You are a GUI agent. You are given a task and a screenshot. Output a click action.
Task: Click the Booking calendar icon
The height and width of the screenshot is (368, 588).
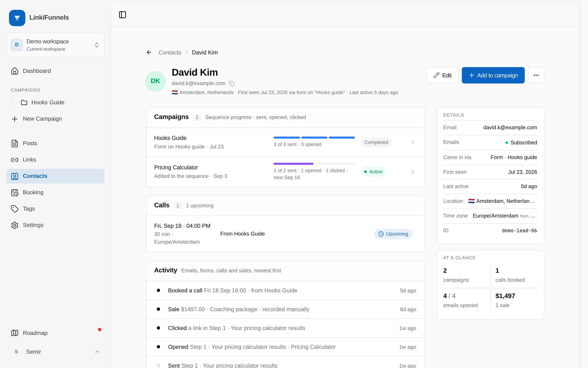(14, 193)
